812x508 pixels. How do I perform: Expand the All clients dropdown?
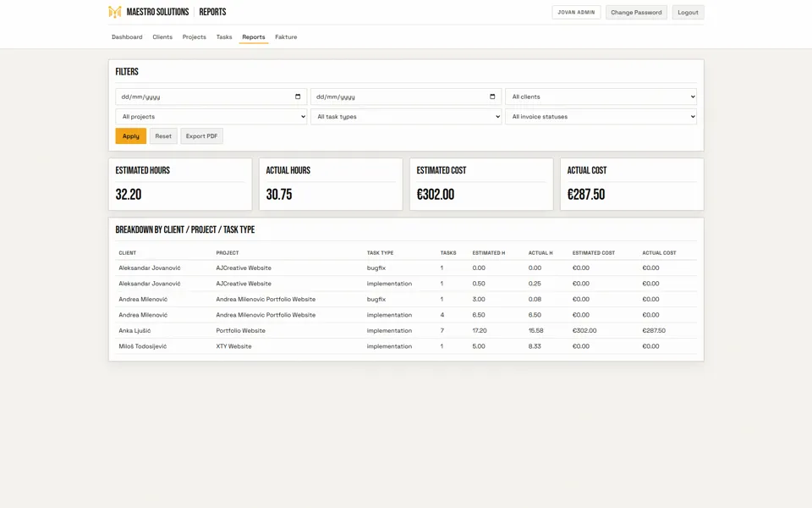point(601,97)
